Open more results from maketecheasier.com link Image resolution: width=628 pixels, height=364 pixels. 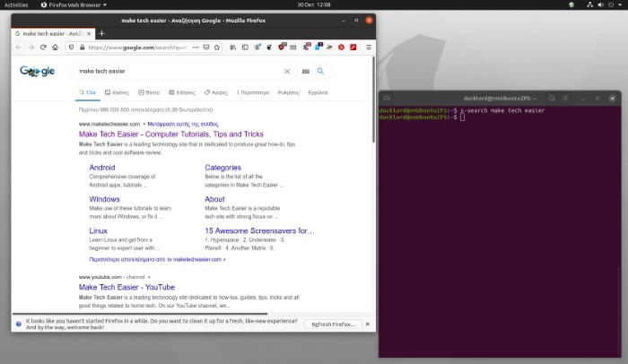(157, 259)
